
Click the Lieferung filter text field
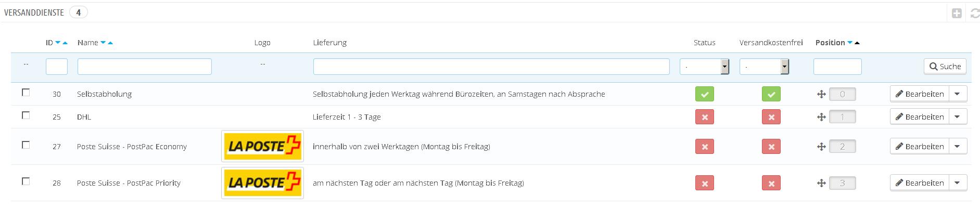(x=491, y=67)
